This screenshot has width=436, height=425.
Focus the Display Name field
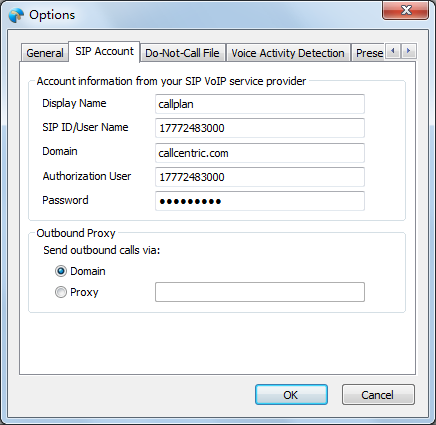pos(260,104)
